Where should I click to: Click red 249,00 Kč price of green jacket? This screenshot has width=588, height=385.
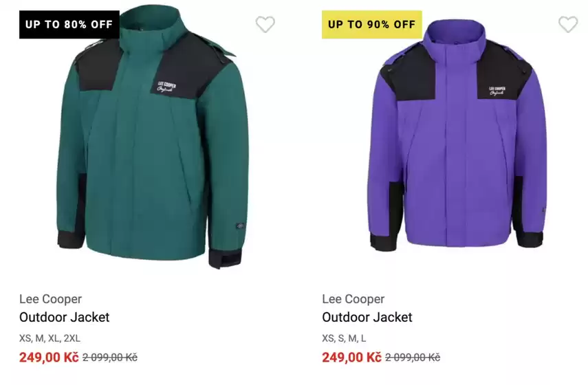[x=49, y=357]
